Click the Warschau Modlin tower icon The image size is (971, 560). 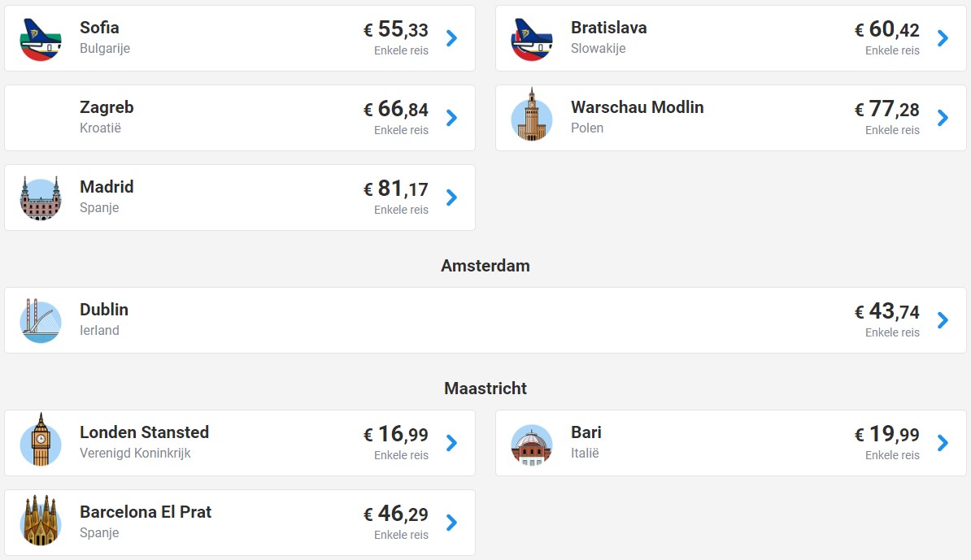pos(532,115)
